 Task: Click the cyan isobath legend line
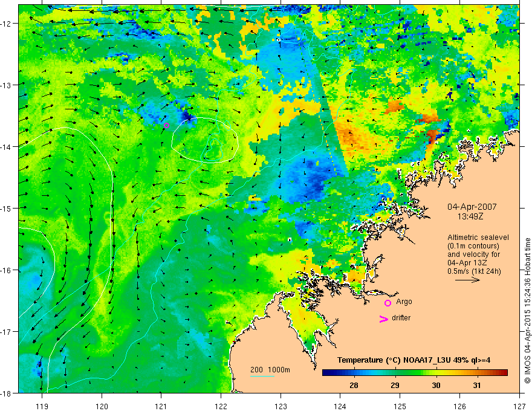coord(262,376)
